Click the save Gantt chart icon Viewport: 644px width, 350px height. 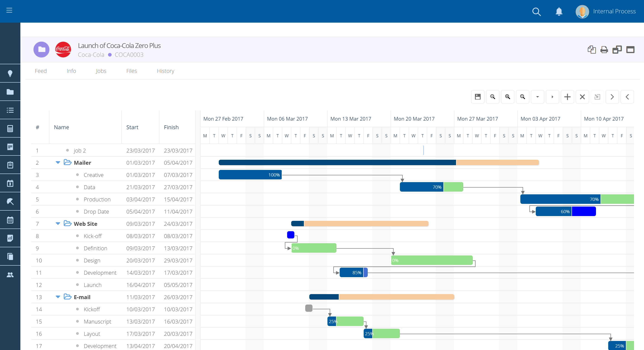coord(478,97)
